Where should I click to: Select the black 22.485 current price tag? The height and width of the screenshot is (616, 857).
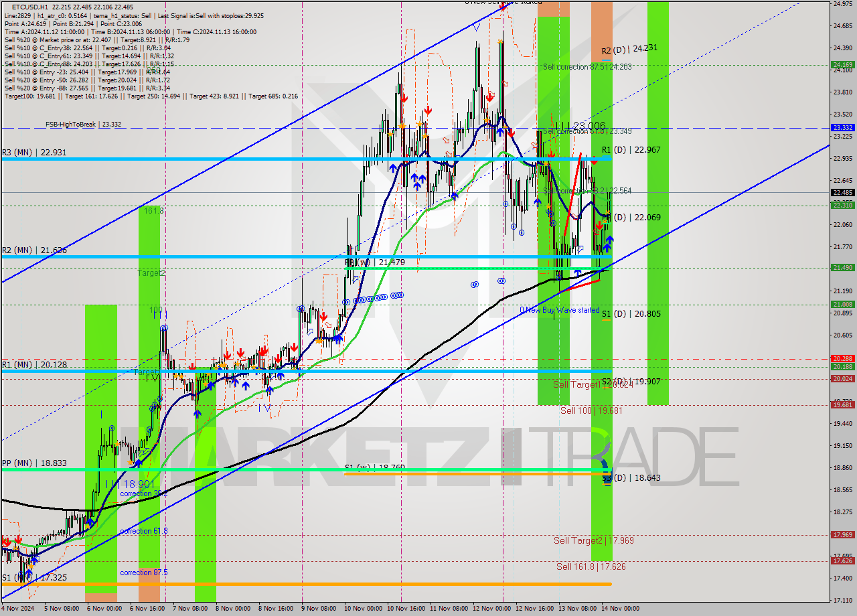[x=842, y=192]
